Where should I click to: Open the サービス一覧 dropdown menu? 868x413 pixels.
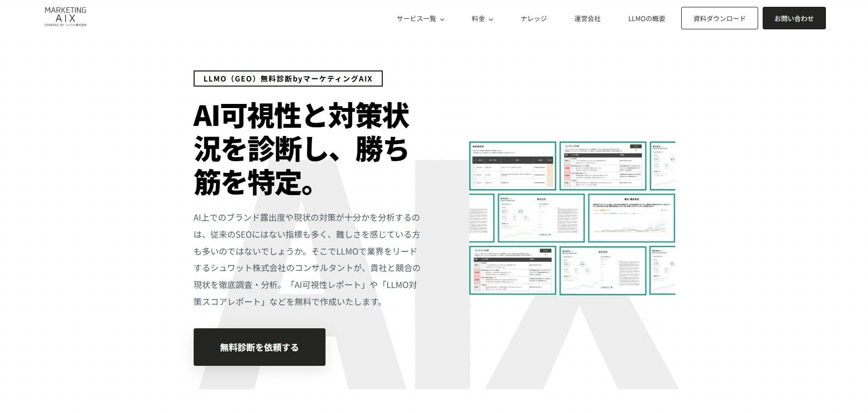pos(417,19)
